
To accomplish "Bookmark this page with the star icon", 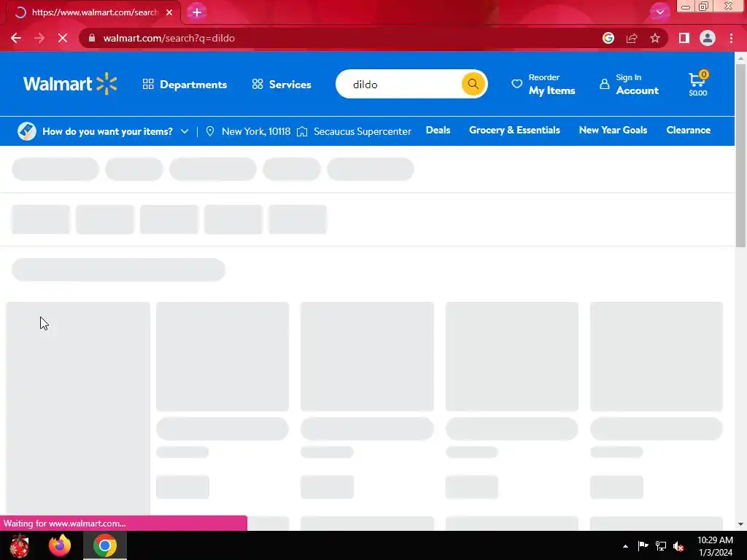I will point(655,38).
